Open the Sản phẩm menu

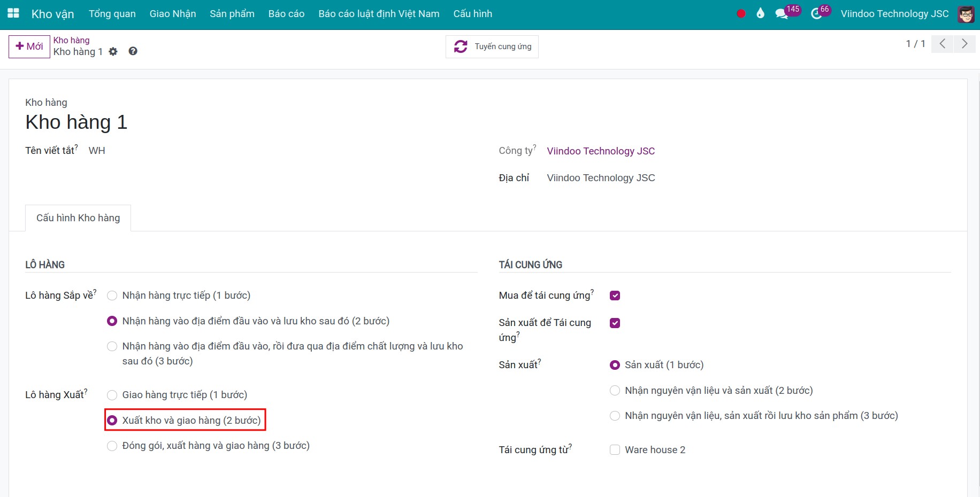point(232,14)
